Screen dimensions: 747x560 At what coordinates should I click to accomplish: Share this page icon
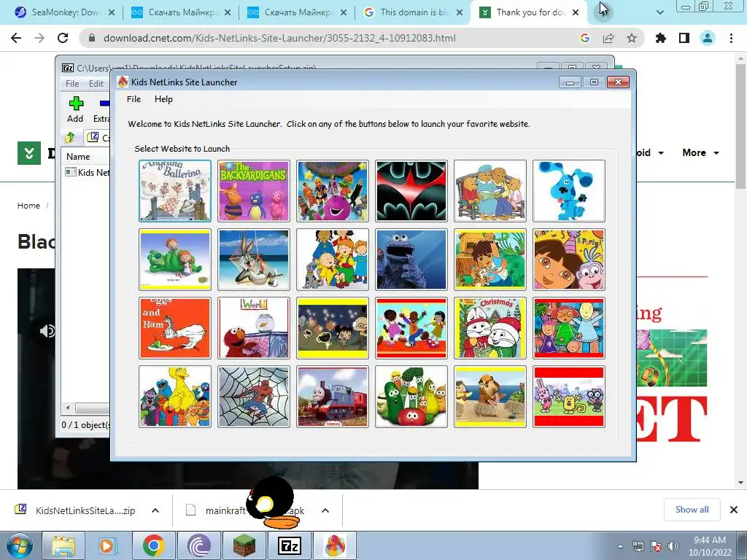[x=608, y=38]
